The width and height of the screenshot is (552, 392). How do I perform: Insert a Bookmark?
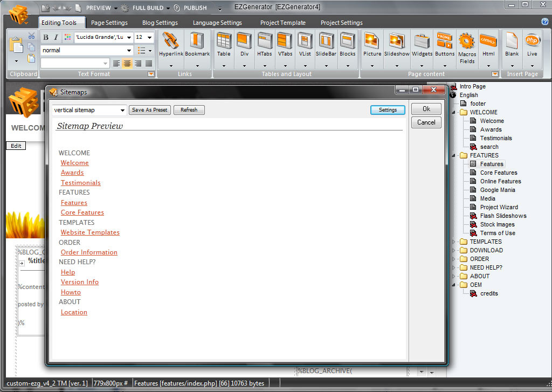(197, 44)
